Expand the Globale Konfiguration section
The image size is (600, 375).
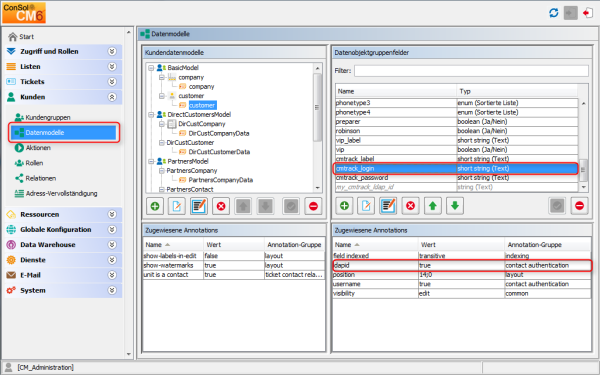[112, 230]
